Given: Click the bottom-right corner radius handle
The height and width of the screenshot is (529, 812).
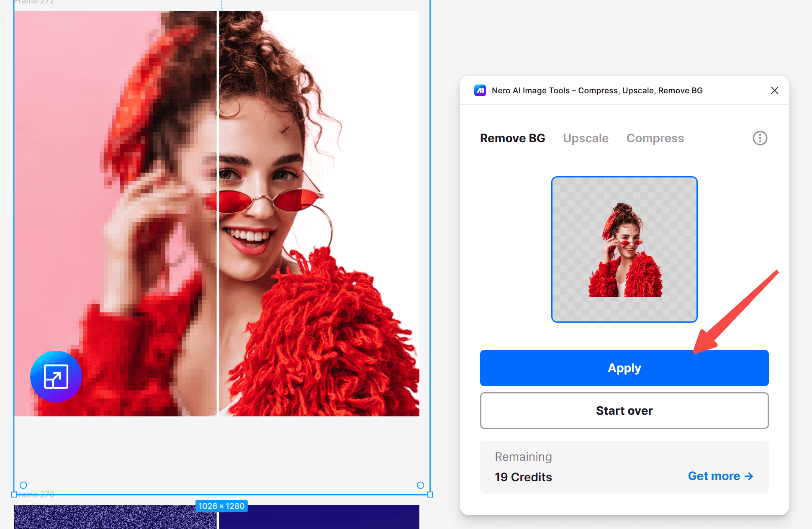Looking at the screenshot, I should pyautogui.click(x=421, y=485).
